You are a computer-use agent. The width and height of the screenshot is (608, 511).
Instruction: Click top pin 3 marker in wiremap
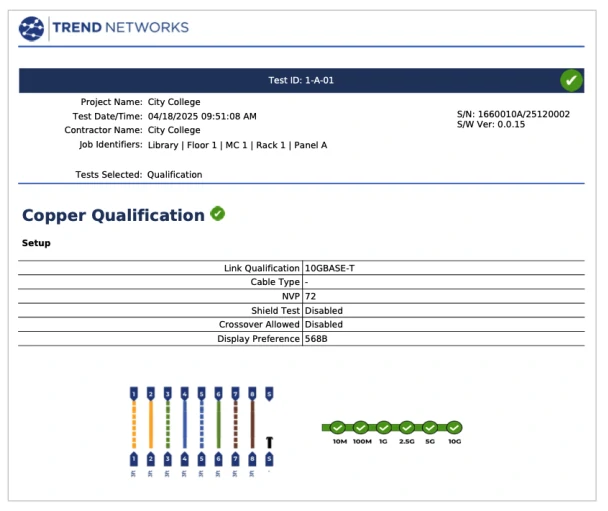(x=168, y=394)
